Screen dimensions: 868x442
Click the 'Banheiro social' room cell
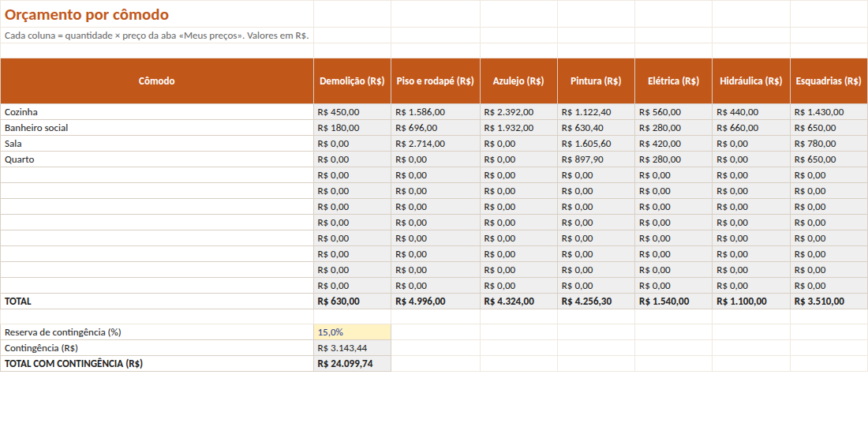[157, 128]
